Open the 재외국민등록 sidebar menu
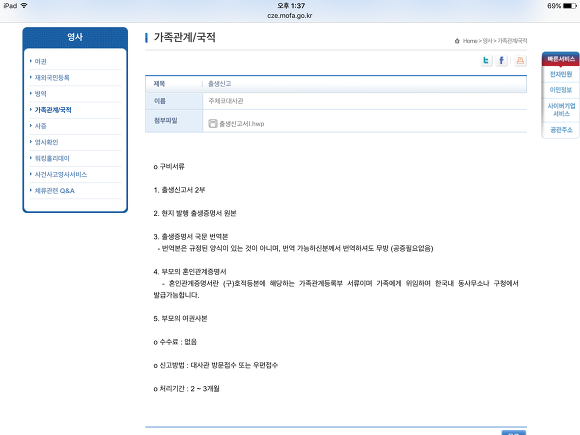Screen dimensions: 580x435 52,78
